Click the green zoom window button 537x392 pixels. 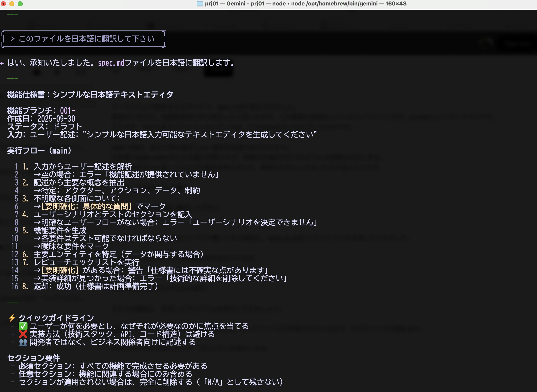pos(20,4)
